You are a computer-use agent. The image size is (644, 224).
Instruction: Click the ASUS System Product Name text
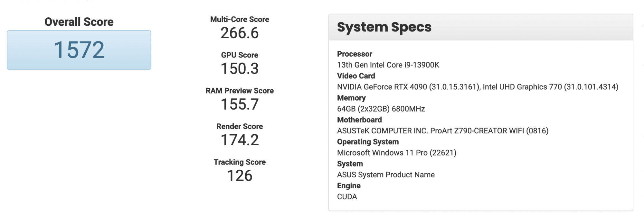coord(386,175)
